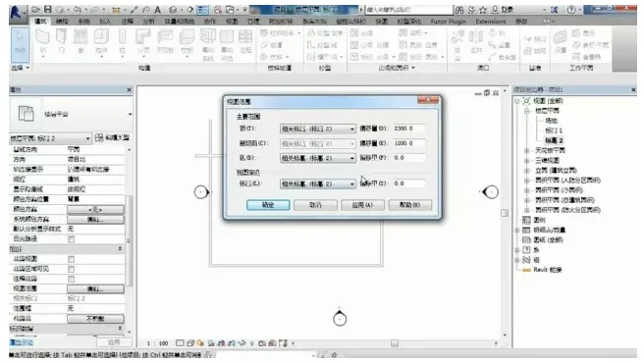Toggle the highlighted Thin Lines icon
This screenshot has width=644, height=363.
(x=202, y=10)
